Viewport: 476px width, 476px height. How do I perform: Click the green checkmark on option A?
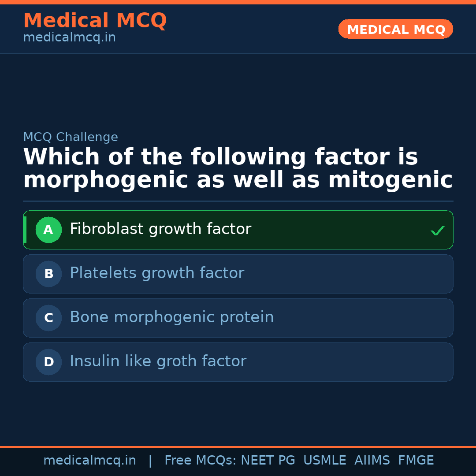coord(437,231)
